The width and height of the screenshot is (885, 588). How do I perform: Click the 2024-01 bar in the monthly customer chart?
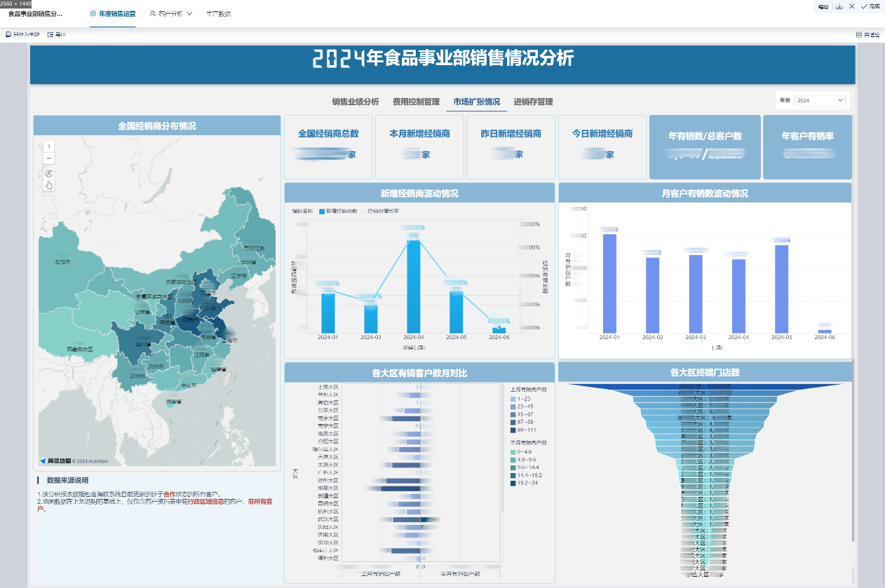coord(609,284)
